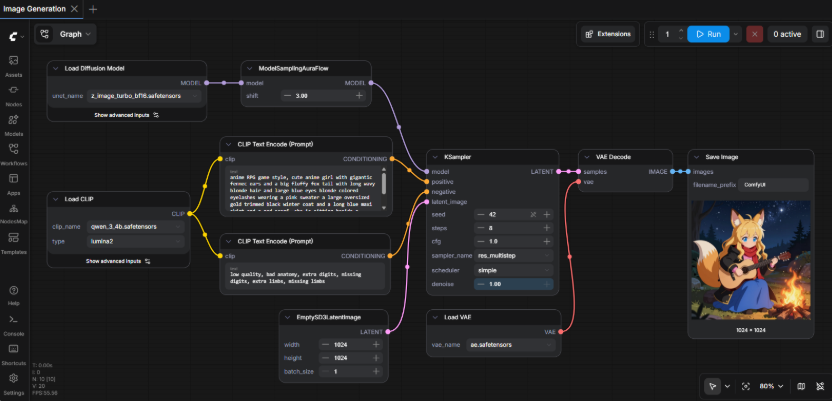Click the denoise 1.00 slider field

point(513,284)
